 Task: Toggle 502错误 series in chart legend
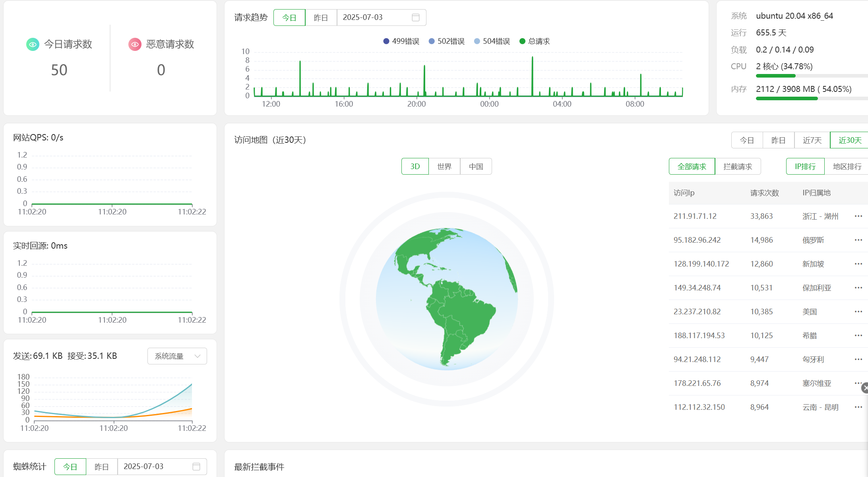point(447,41)
